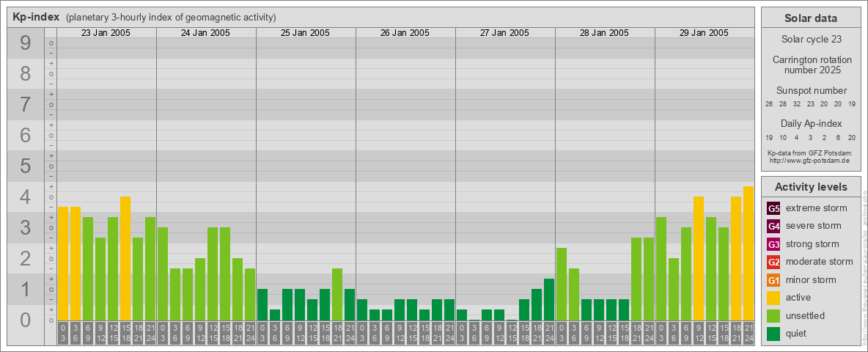Click the 'severe storm' legend label
Screen dimensions: 868x352
(x=814, y=226)
